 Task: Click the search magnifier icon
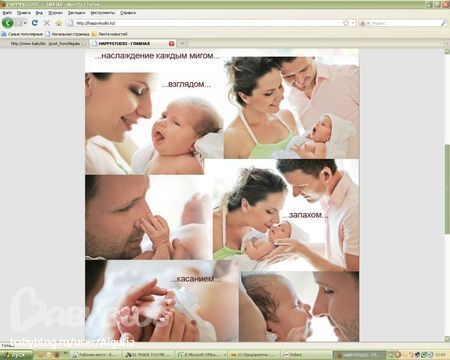[x=444, y=23]
